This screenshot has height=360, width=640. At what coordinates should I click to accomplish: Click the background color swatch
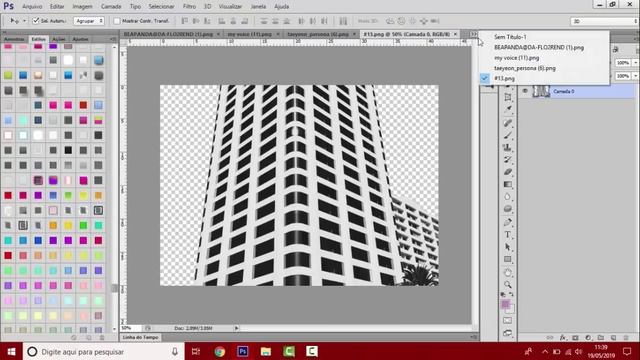click(511, 309)
